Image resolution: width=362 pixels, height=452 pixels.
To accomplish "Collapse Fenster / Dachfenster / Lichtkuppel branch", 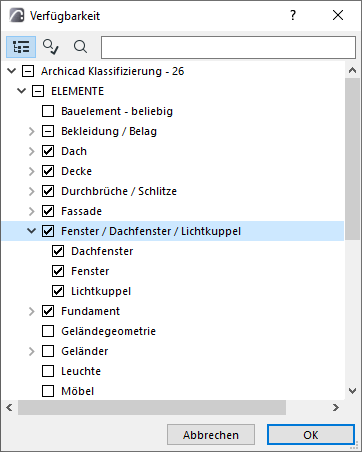I will point(32,231).
